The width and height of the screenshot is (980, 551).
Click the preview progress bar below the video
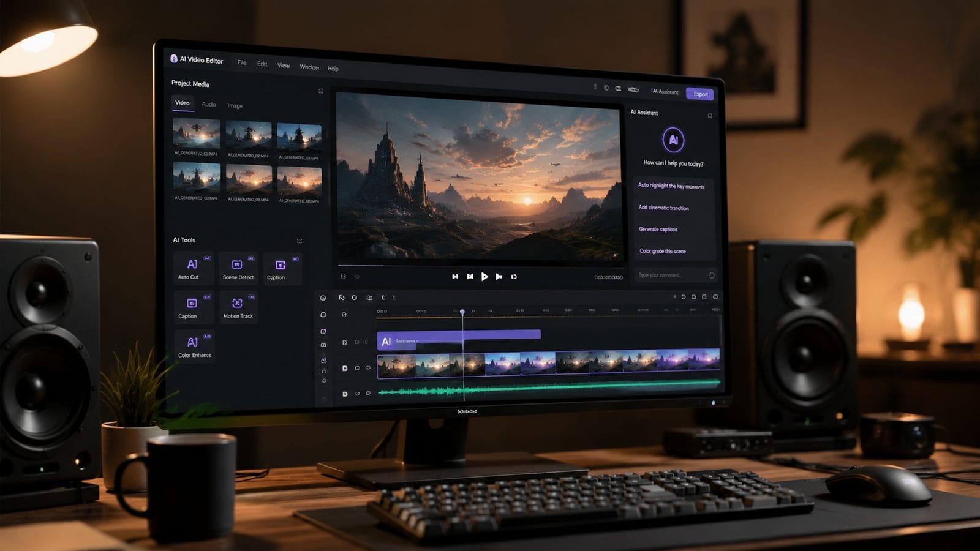tap(481, 266)
